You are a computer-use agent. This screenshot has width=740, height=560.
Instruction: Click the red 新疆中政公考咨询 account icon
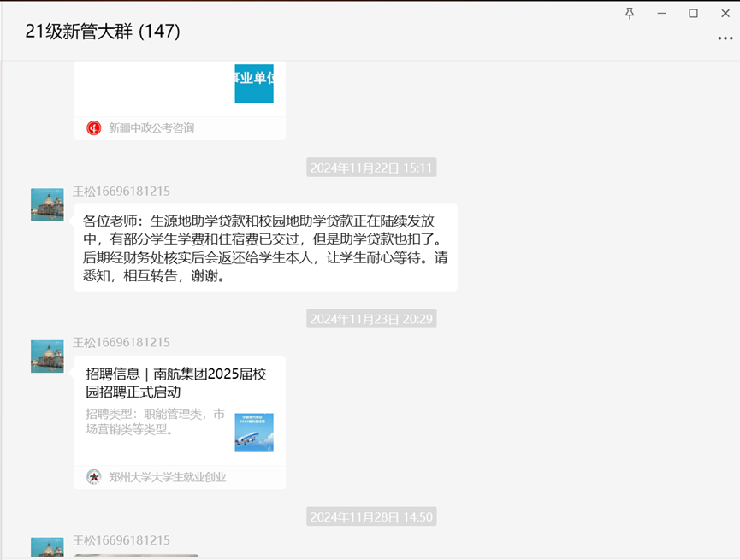point(94,128)
